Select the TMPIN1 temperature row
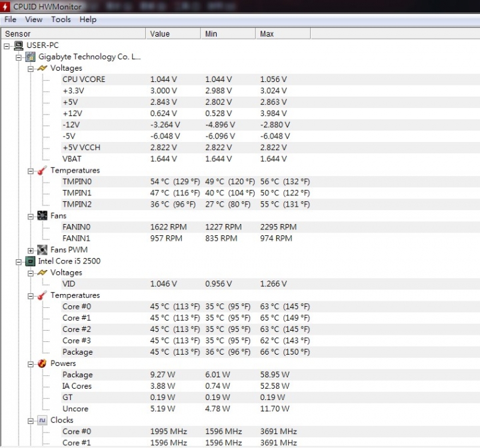Viewport: 480px width, 448px height. pos(270,193)
